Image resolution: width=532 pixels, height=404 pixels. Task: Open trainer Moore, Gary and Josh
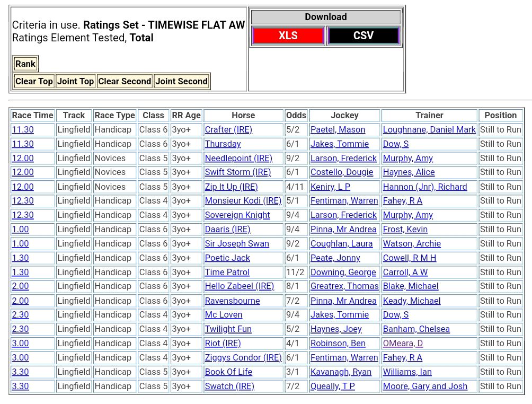point(425,386)
